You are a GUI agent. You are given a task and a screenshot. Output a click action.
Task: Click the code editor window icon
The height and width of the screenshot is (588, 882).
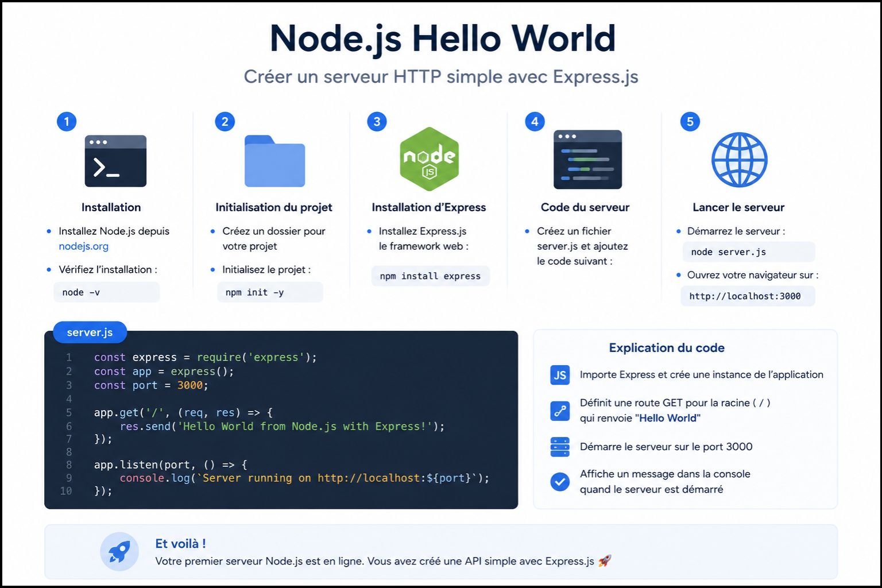coord(587,160)
